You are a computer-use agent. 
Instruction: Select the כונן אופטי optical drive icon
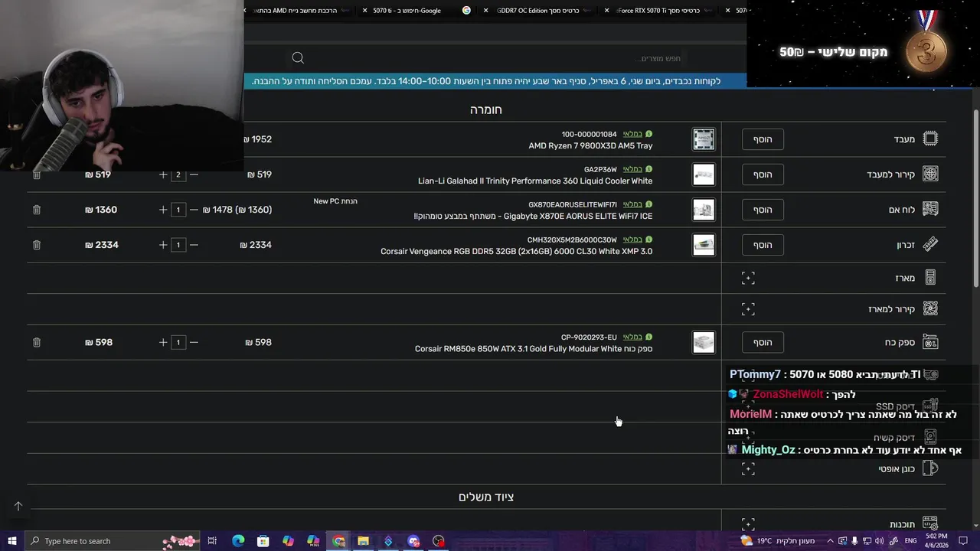tap(930, 468)
